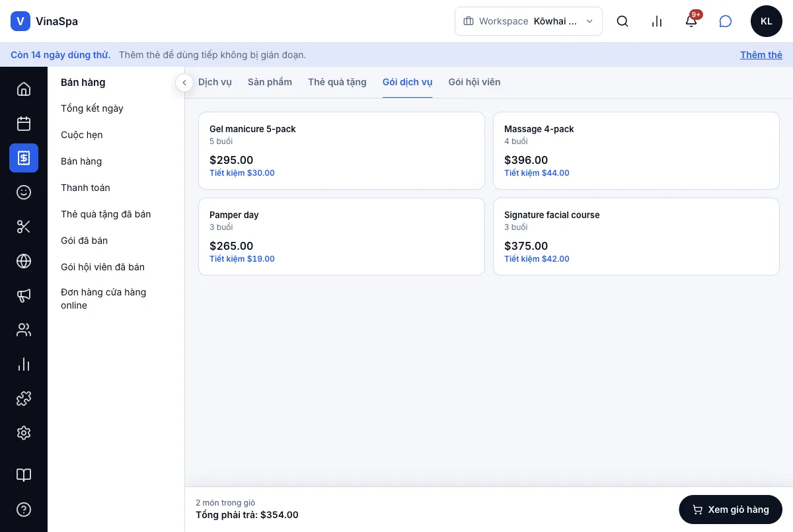The height and width of the screenshot is (532, 793).
Task: Click the notification bell icon
Action: click(691, 21)
